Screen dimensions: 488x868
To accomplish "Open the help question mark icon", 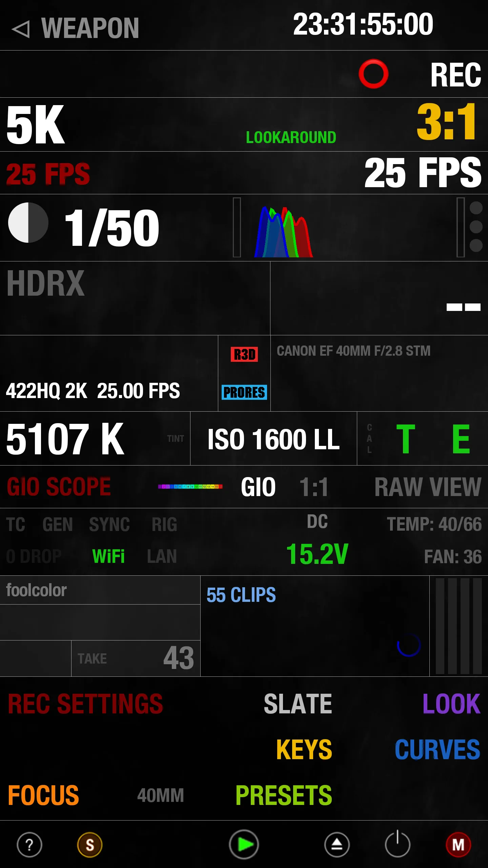I will pyautogui.click(x=29, y=845).
